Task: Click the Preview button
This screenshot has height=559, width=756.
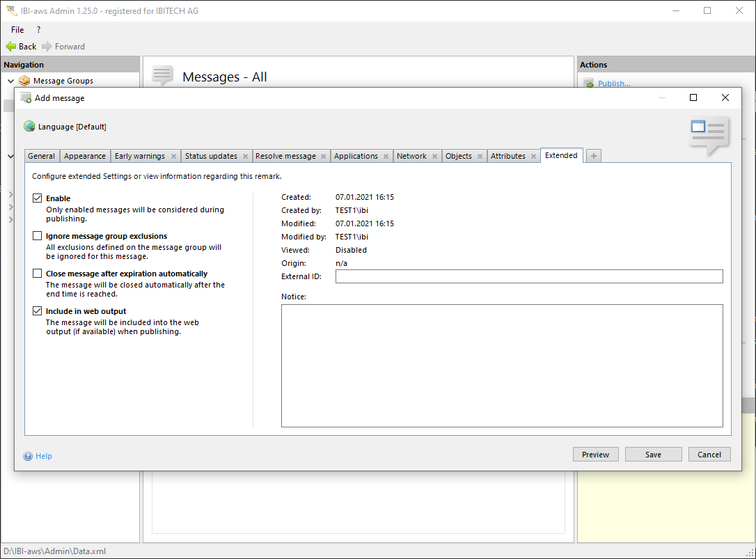Action: 595,455
